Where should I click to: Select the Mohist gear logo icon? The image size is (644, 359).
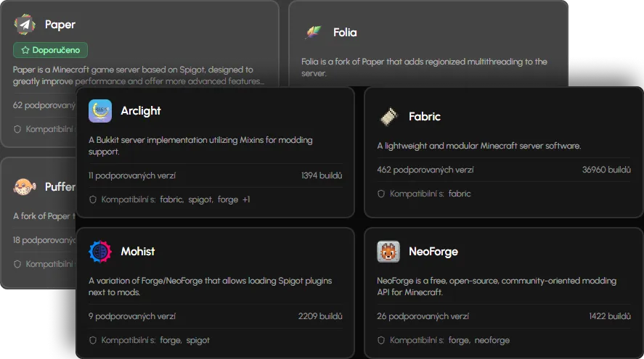click(x=100, y=252)
